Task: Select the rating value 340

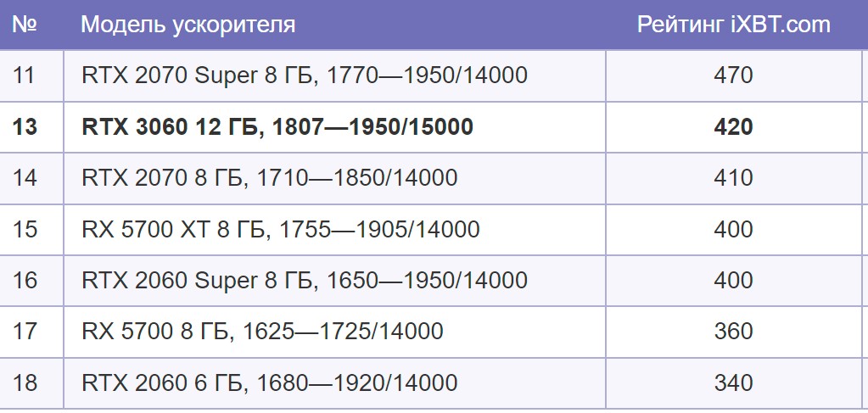Action: point(733,382)
